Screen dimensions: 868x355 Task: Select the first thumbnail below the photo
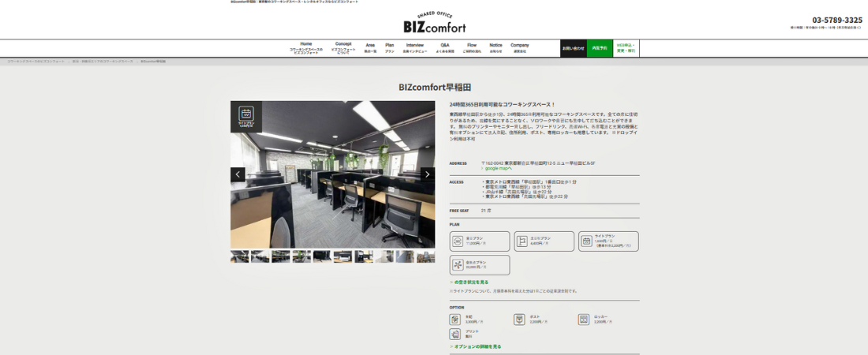(x=239, y=256)
